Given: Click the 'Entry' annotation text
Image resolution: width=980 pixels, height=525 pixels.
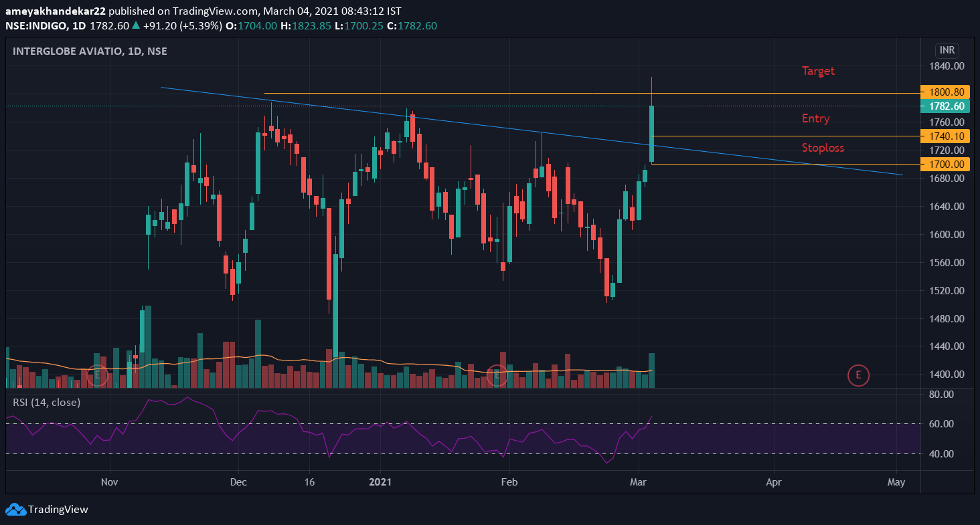Looking at the screenshot, I should [x=815, y=118].
